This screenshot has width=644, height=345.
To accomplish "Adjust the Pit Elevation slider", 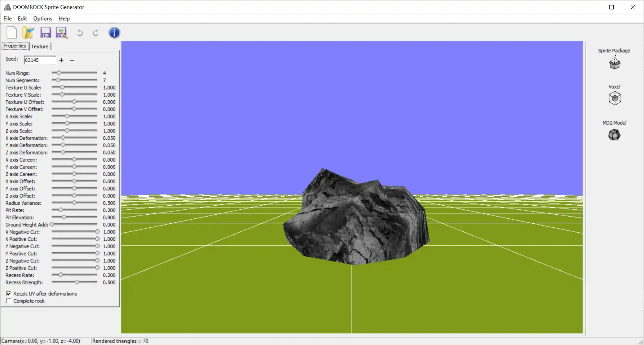I will tap(74, 217).
